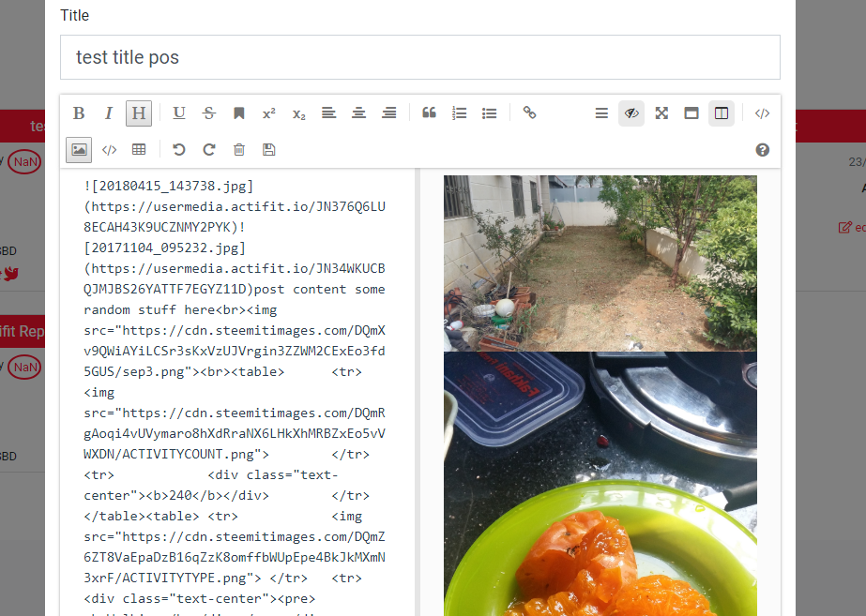The height and width of the screenshot is (616, 866).
Task: Insert numbered list
Action: [459, 113]
